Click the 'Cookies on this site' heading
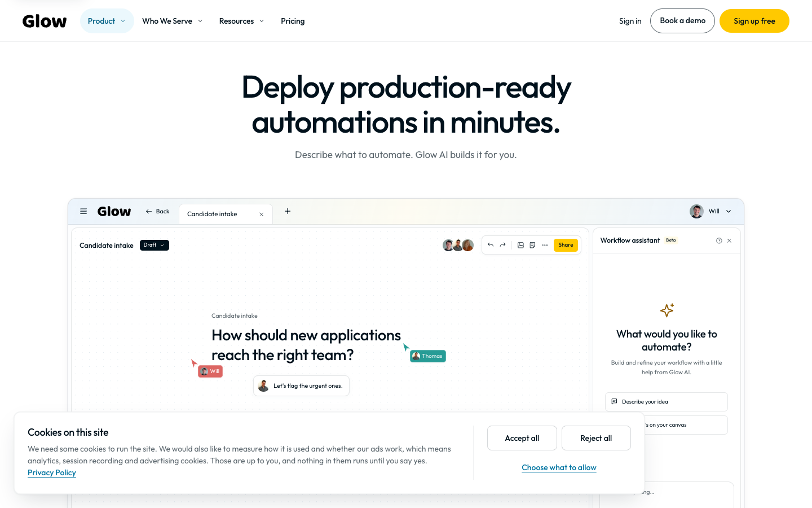 click(x=68, y=432)
